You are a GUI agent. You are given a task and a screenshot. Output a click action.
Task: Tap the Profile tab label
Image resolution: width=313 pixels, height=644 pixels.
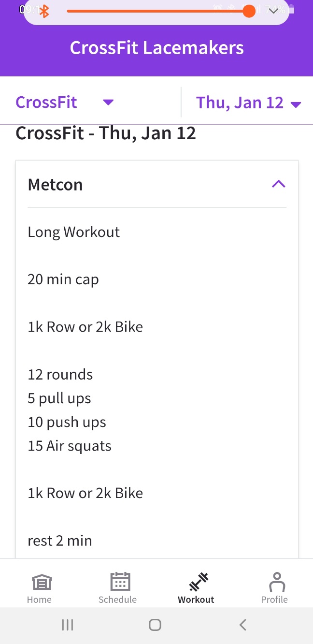click(x=274, y=600)
